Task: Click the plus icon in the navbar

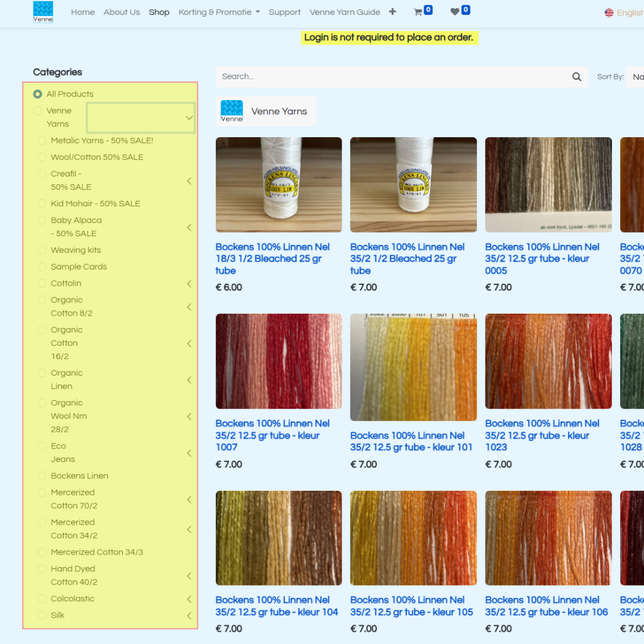Action: (392, 12)
